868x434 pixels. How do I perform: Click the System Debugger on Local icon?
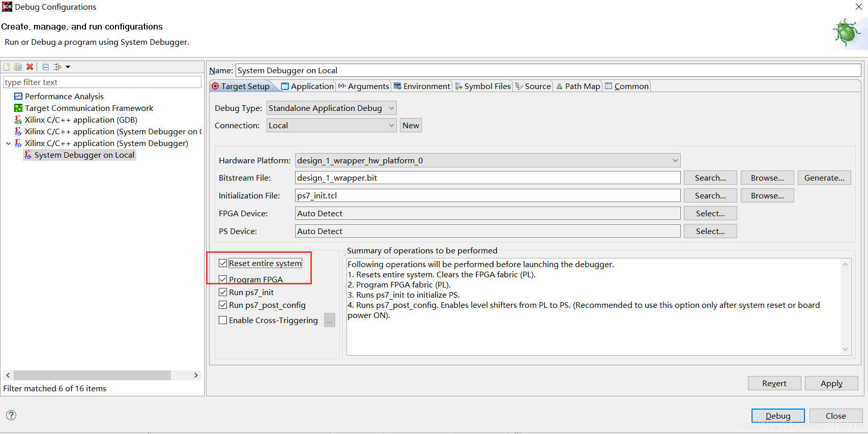coord(28,155)
